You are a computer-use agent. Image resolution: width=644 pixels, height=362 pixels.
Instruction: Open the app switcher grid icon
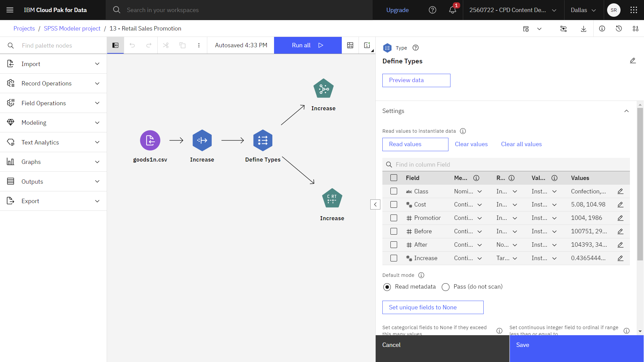(634, 10)
